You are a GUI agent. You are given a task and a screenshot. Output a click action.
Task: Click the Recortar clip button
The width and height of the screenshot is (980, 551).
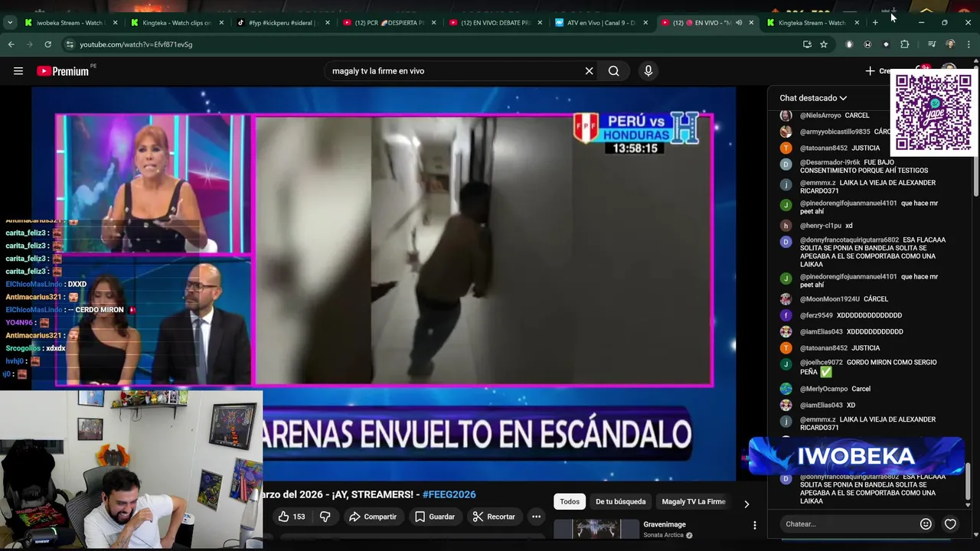pos(494,517)
